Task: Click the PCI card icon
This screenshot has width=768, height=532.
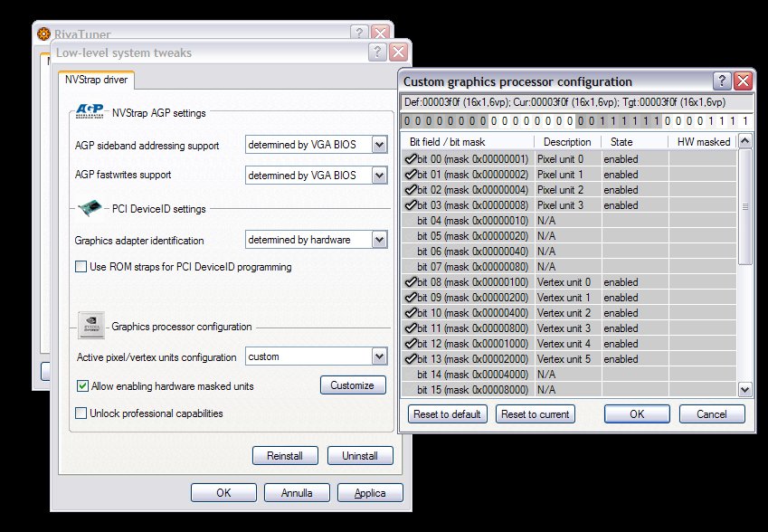Action: pos(90,208)
